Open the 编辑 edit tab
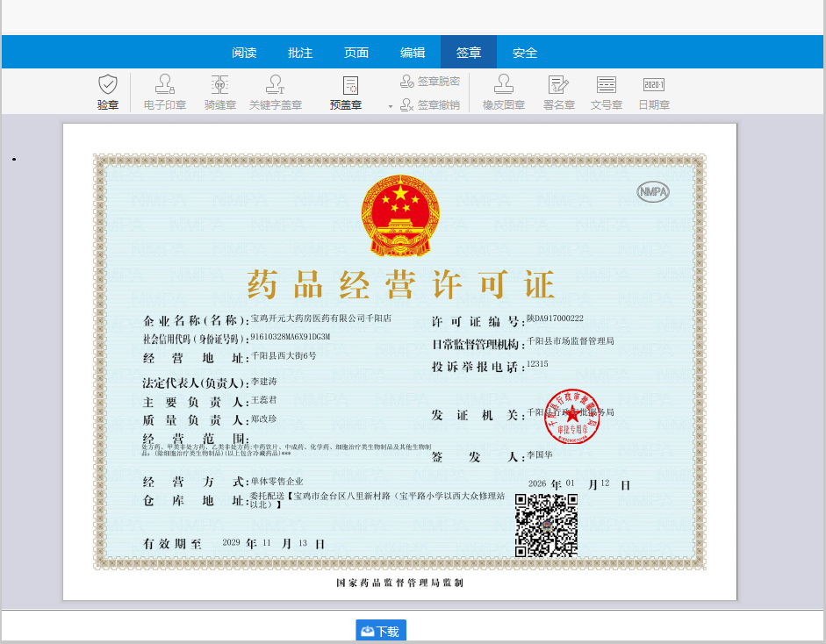This screenshot has width=826, height=644. (413, 53)
